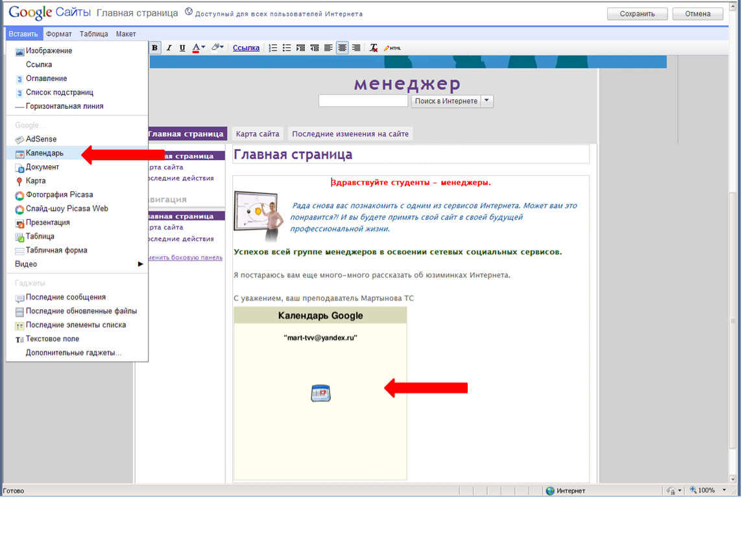This screenshot has height=560, width=746.
Task: Click the Google Сайты logo
Action: (x=49, y=13)
